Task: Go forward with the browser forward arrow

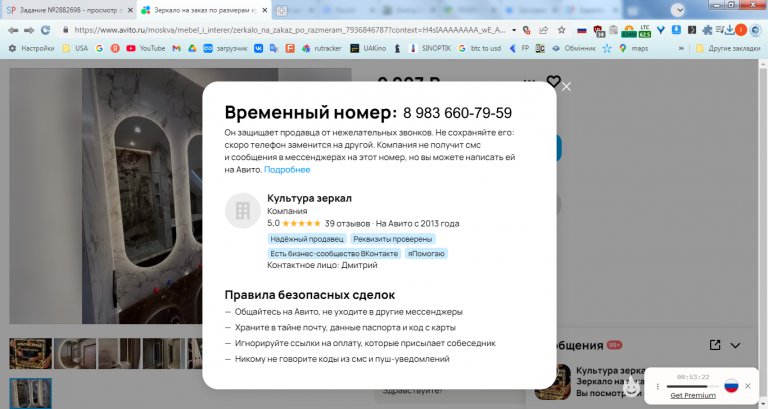Action: [x=29, y=30]
